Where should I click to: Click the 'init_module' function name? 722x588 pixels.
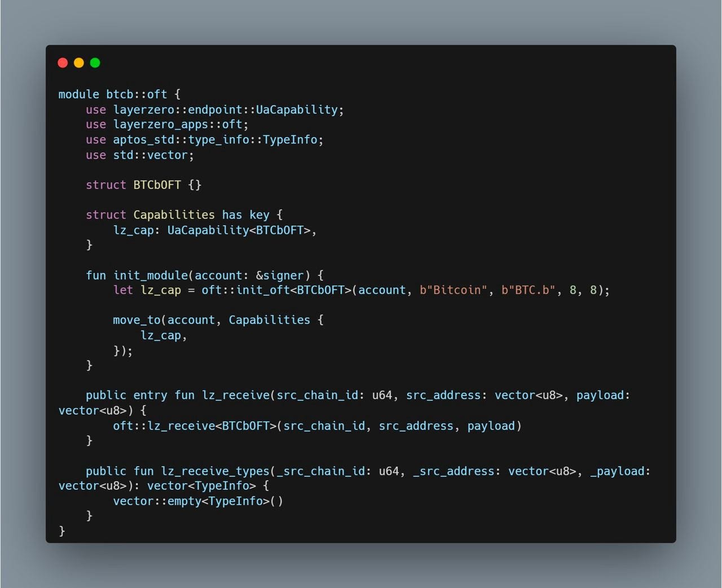pos(151,275)
